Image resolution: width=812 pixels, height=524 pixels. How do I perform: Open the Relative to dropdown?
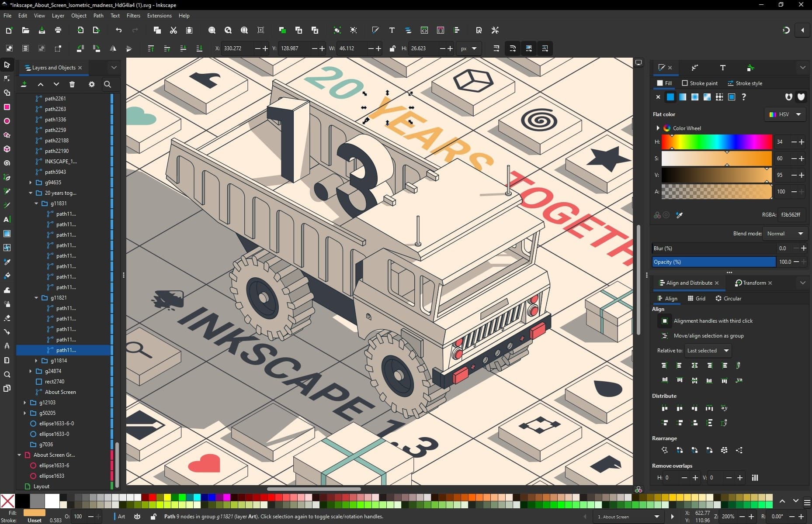click(707, 350)
